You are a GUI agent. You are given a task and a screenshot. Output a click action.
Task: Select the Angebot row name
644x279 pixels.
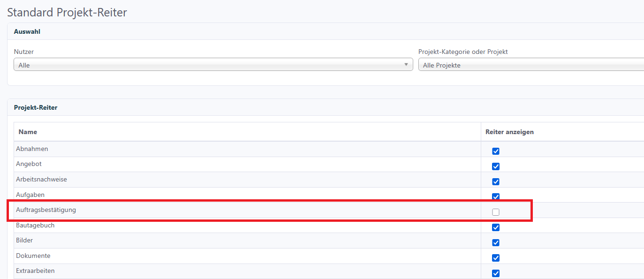click(x=29, y=164)
